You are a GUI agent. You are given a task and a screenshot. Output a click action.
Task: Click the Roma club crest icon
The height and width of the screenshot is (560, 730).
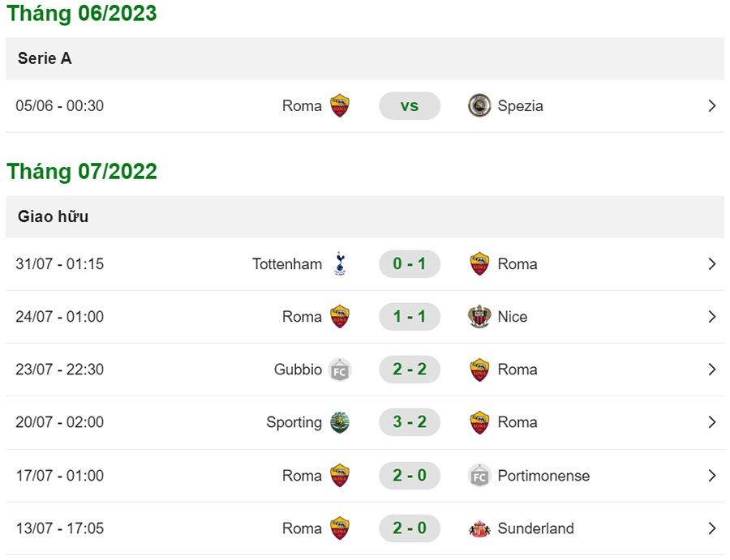pos(340,105)
